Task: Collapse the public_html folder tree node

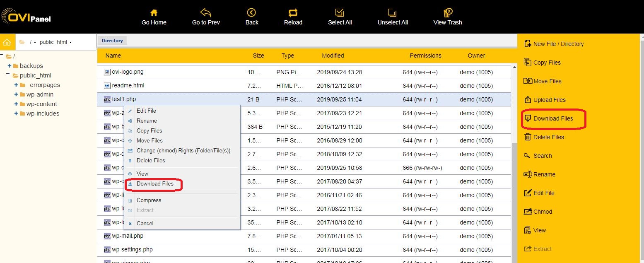Action: point(8,75)
